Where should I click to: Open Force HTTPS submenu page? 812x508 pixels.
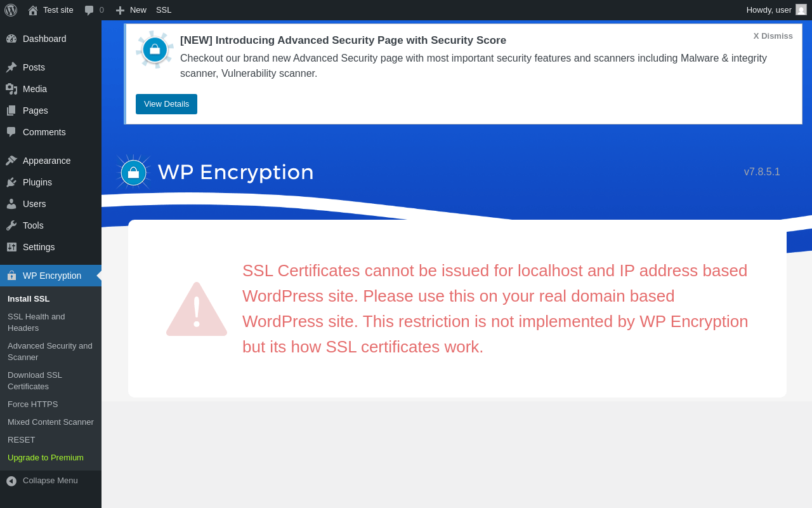(x=33, y=404)
